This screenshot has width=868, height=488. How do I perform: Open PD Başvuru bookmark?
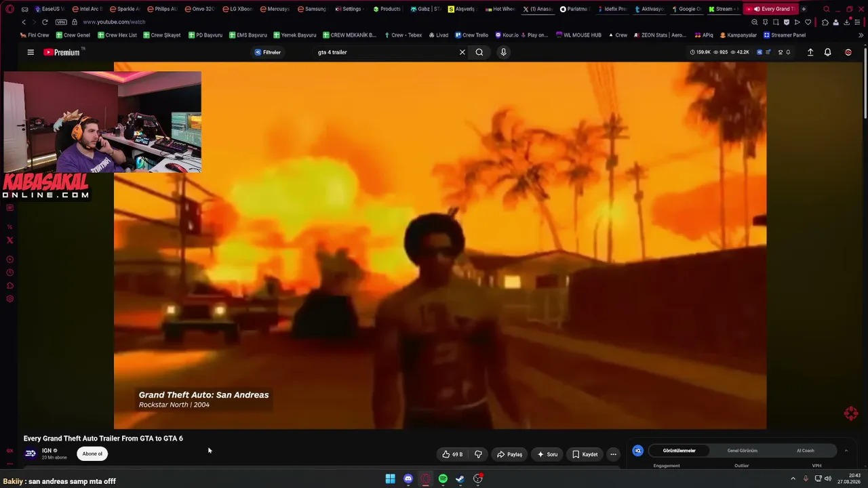tap(205, 35)
